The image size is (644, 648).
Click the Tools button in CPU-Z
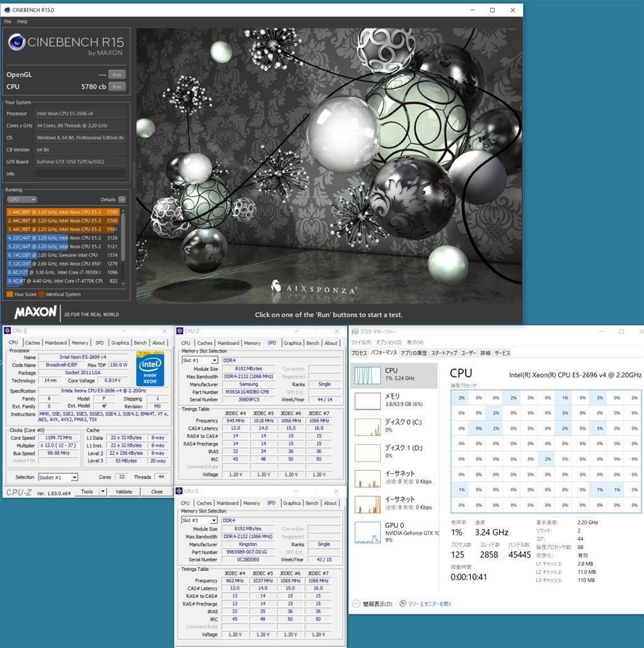[87, 492]
